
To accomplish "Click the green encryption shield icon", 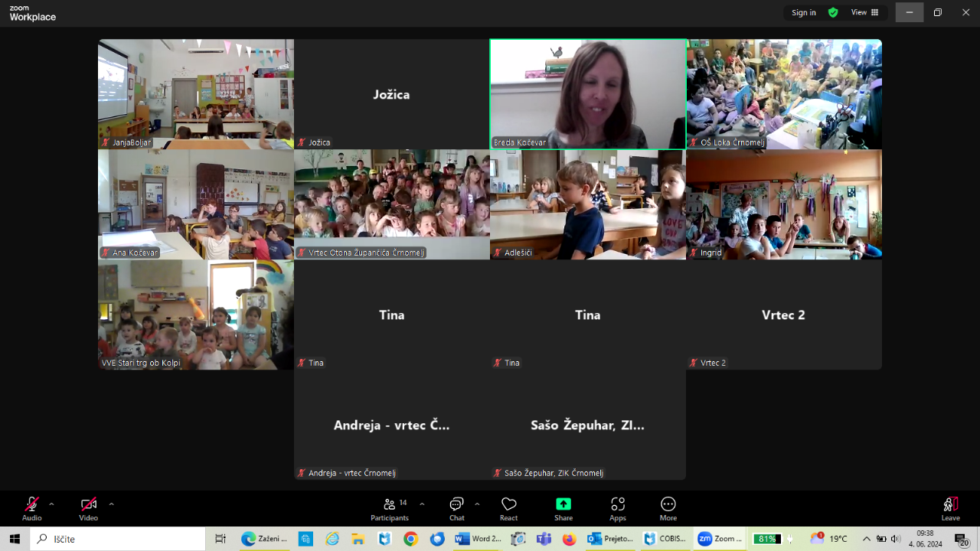I will (x=833, y=12).
